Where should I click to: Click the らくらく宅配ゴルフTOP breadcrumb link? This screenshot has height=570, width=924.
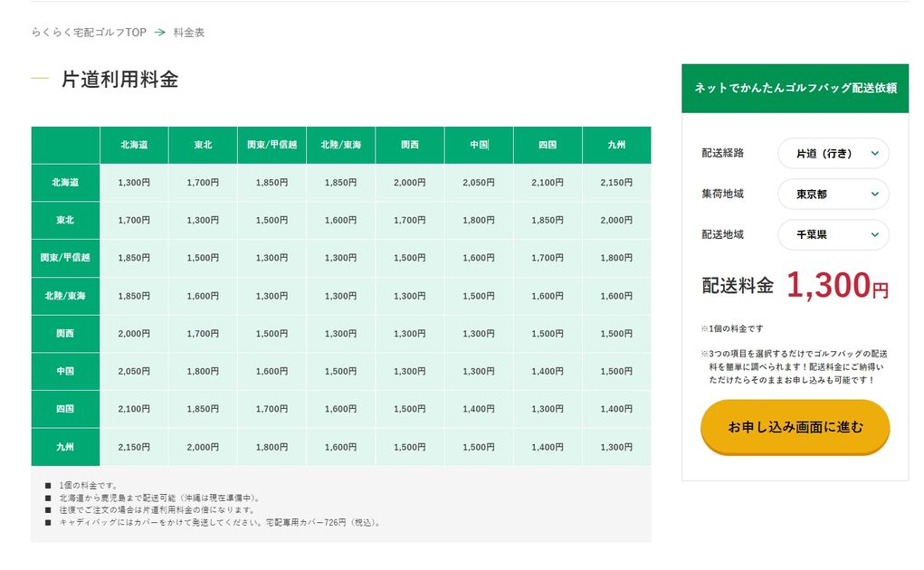89,33
